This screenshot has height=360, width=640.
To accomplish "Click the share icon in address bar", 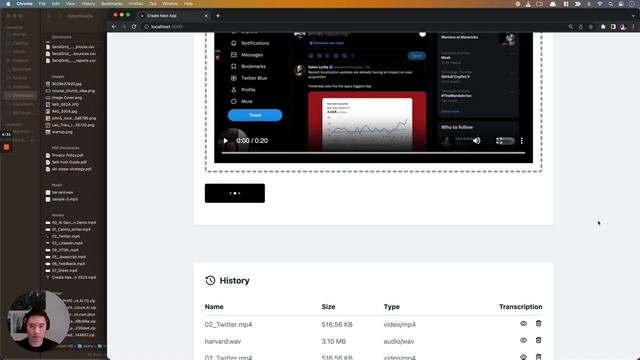I will tap(581, 27).
